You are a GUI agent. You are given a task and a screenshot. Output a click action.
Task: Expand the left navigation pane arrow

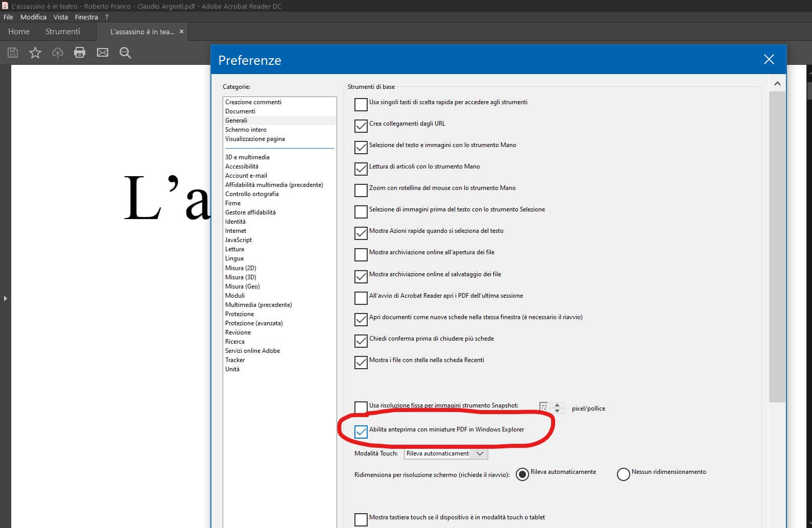6,298
